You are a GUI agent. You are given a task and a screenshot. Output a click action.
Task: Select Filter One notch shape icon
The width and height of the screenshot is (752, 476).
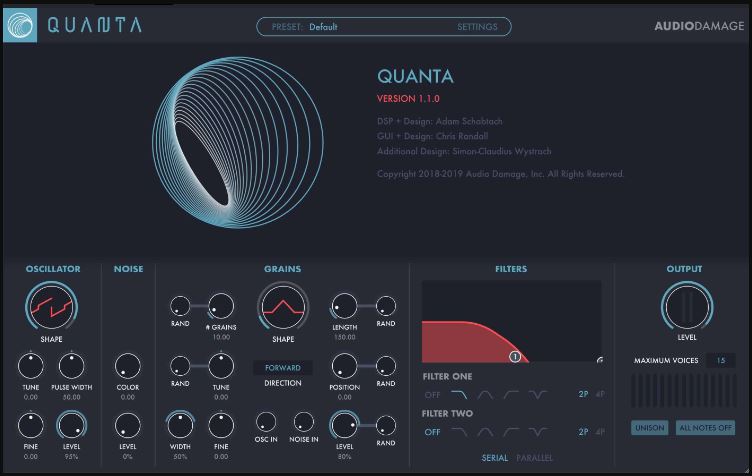tap(537, 395)
